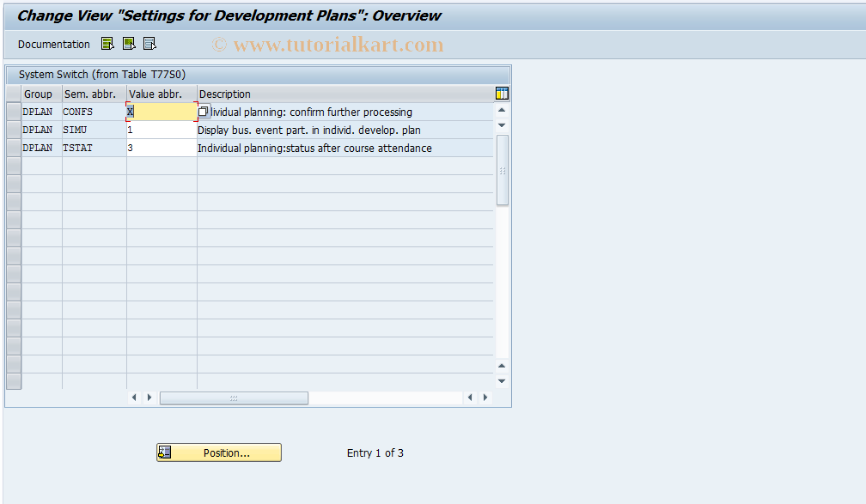The width and height of the screenshot is (866, 504).
Task: Click the Group column header
Action: point(41,94)
